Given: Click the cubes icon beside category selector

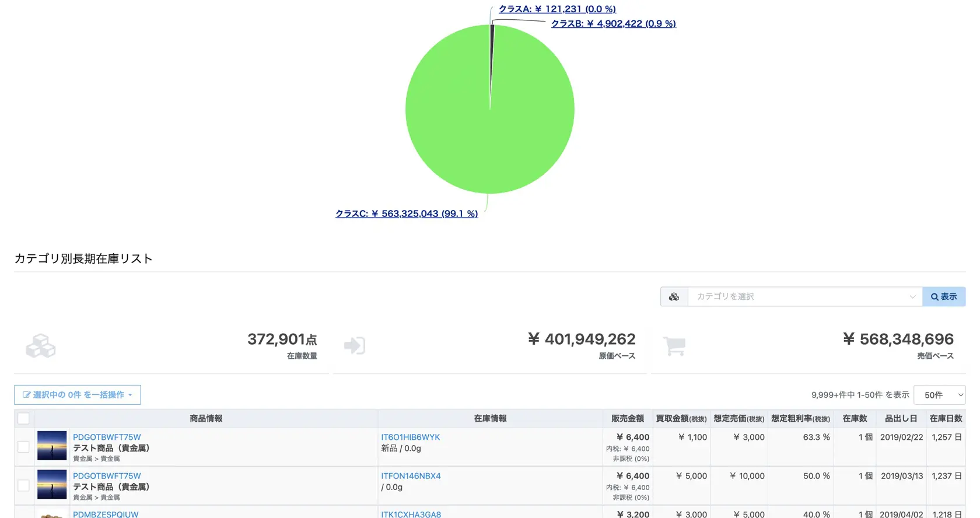Looking at the screenshot, I should coord(674,297).
